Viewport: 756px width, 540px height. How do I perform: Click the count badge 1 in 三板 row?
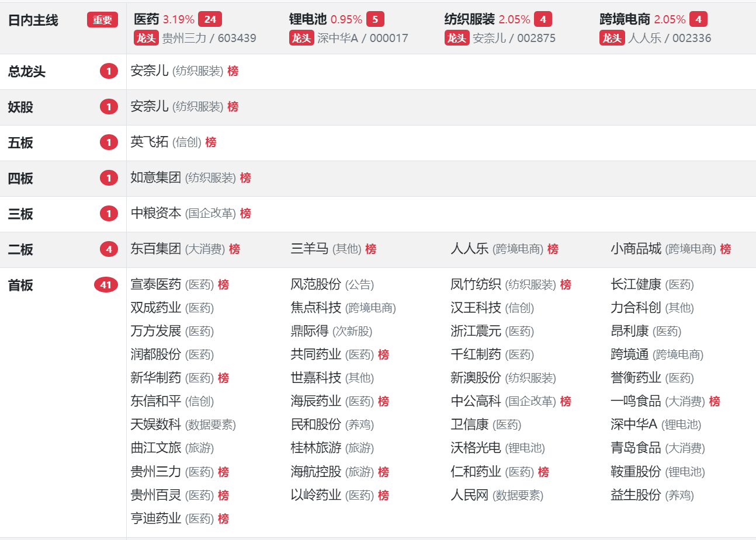point(109,214)
